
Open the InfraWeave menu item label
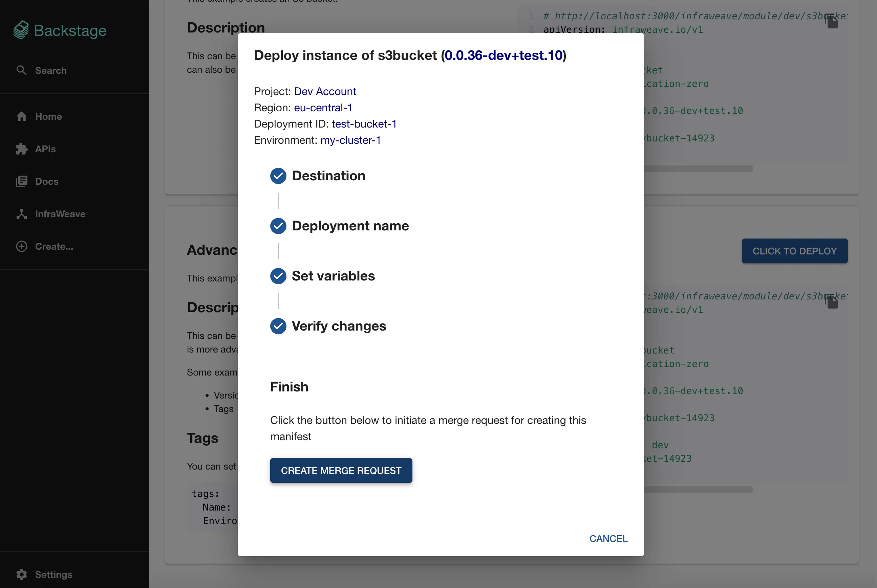pyautogui.click(x=60, y=214)
